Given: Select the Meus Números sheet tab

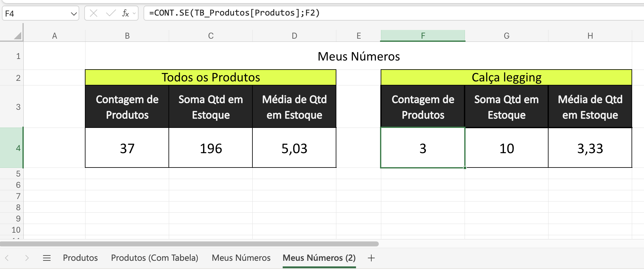Looking at the screenshot, I should pos(241,258).
